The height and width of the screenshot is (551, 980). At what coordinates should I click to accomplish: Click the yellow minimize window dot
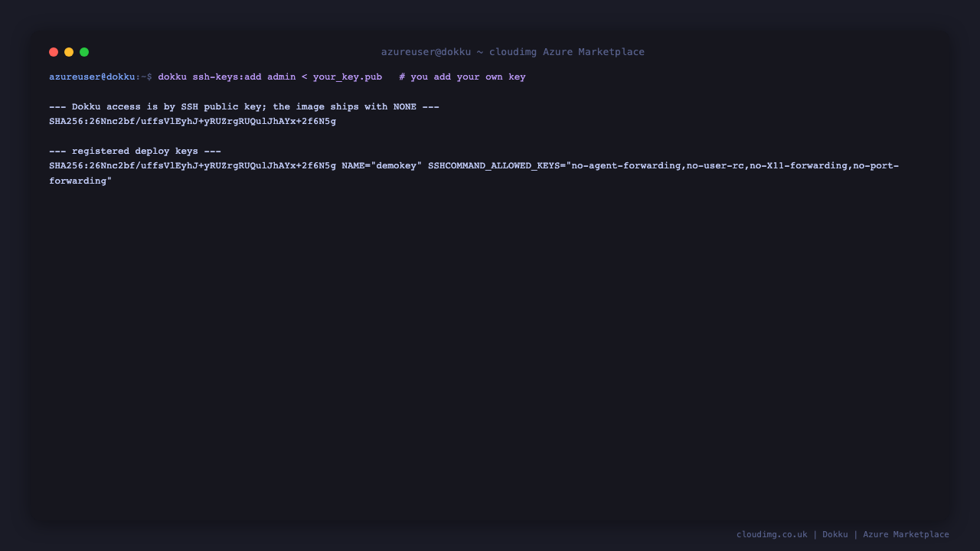tap(69, 52)
